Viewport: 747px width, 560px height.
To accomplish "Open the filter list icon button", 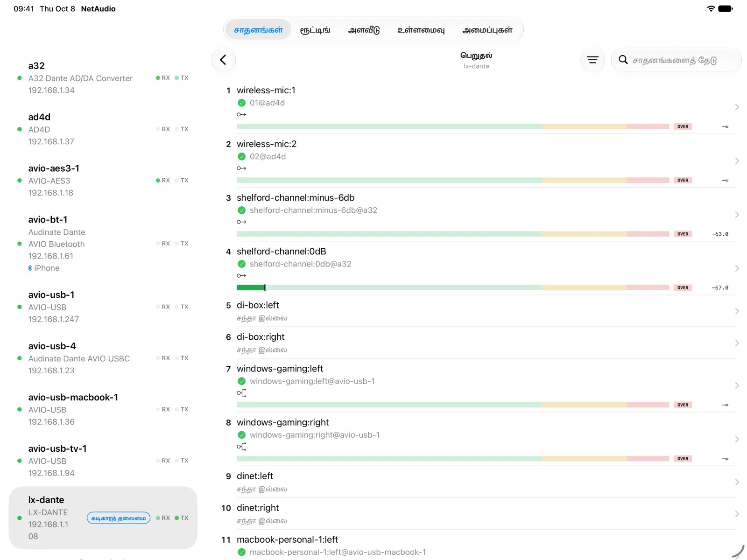I will 592,60.
